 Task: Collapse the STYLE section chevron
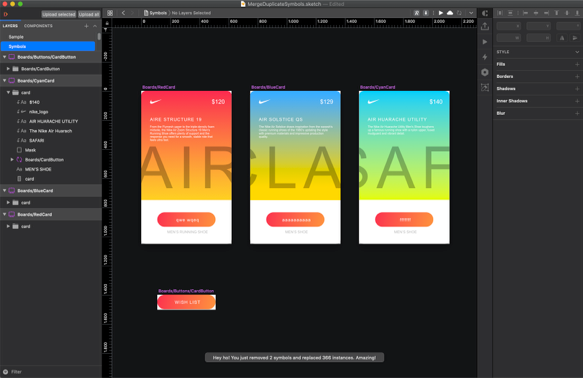577,52
